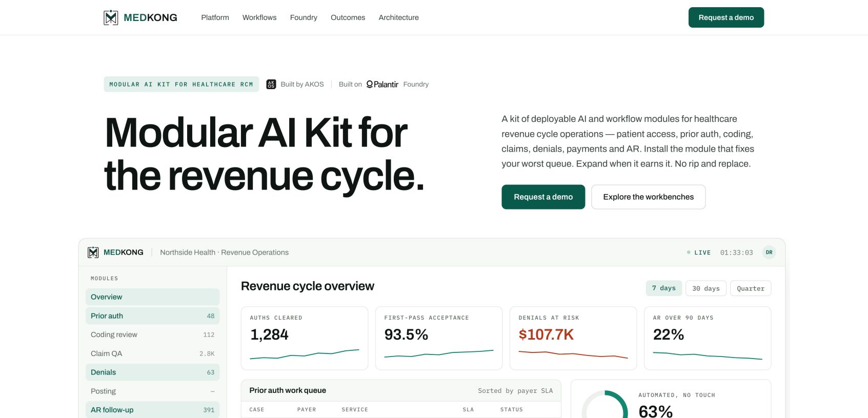Click the CASE column header
Viewport: 868px width, 418px height.
click(257, 410)
